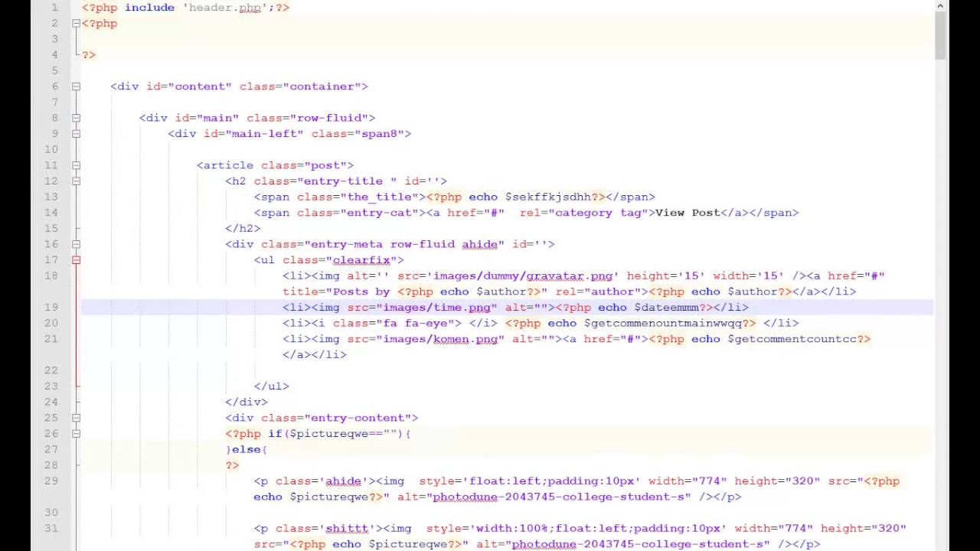Click the $sekffkjsdhh variable
The width and height of the screenshot is (980, 551).
547,197
